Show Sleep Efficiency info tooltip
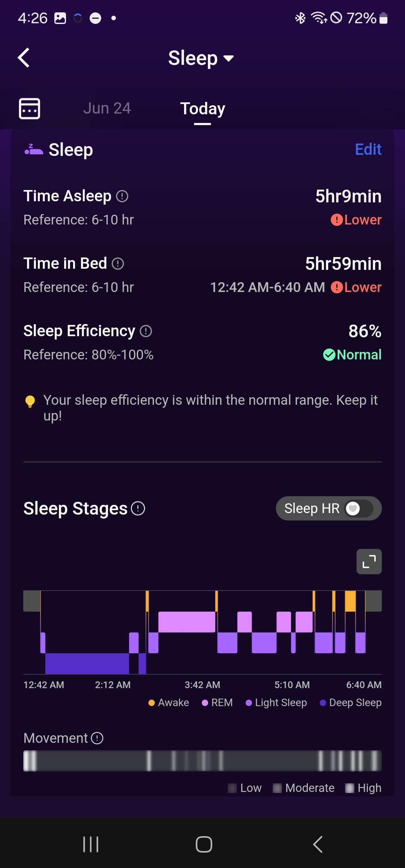 click(x=146, y=331)
